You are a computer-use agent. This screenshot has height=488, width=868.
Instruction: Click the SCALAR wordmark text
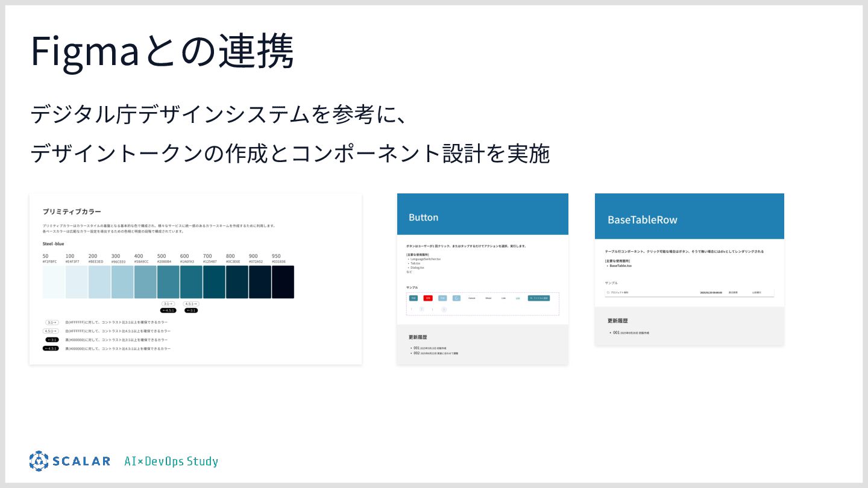click(81, 461)
